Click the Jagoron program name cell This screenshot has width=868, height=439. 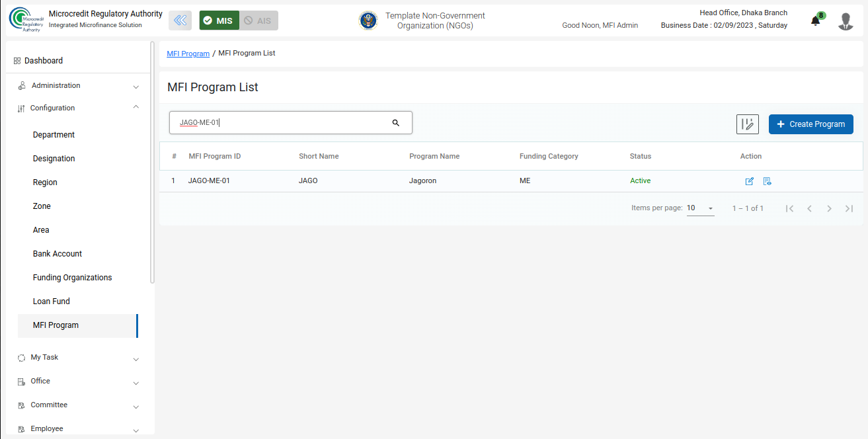point(423,181)
